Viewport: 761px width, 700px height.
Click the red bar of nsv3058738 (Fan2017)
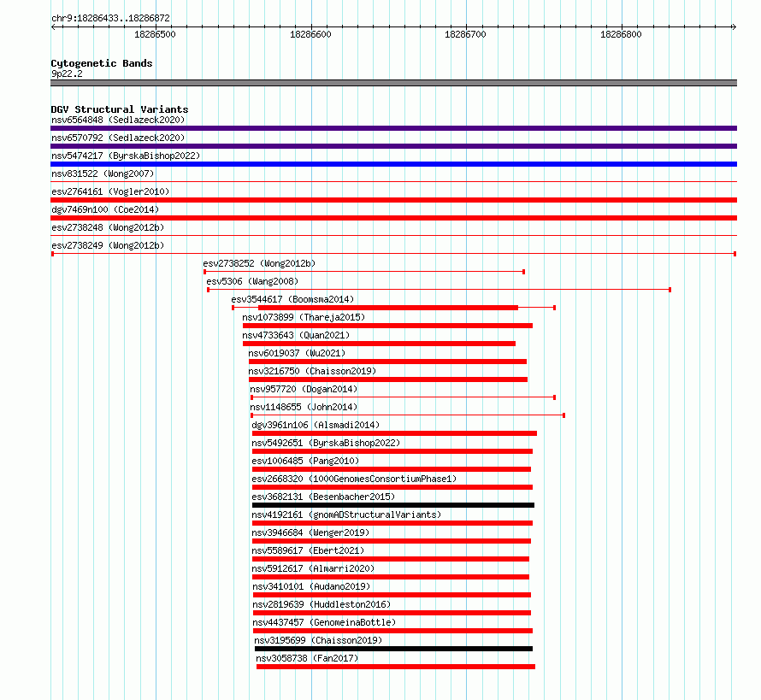[396, 667]
